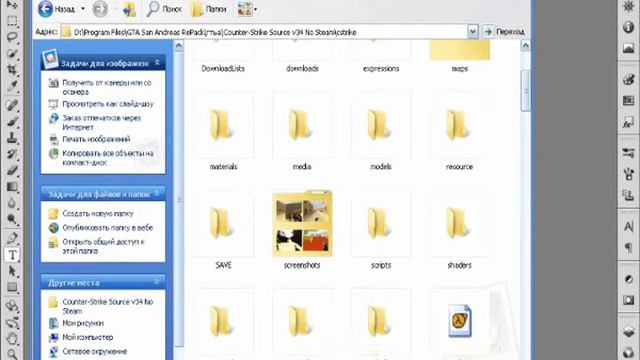
Task: Open the Histogram panel icon
Action: point(628,48)
